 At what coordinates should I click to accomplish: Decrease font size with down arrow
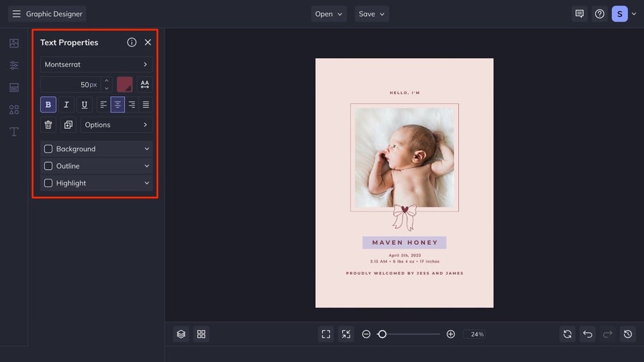tap(107, 88)
